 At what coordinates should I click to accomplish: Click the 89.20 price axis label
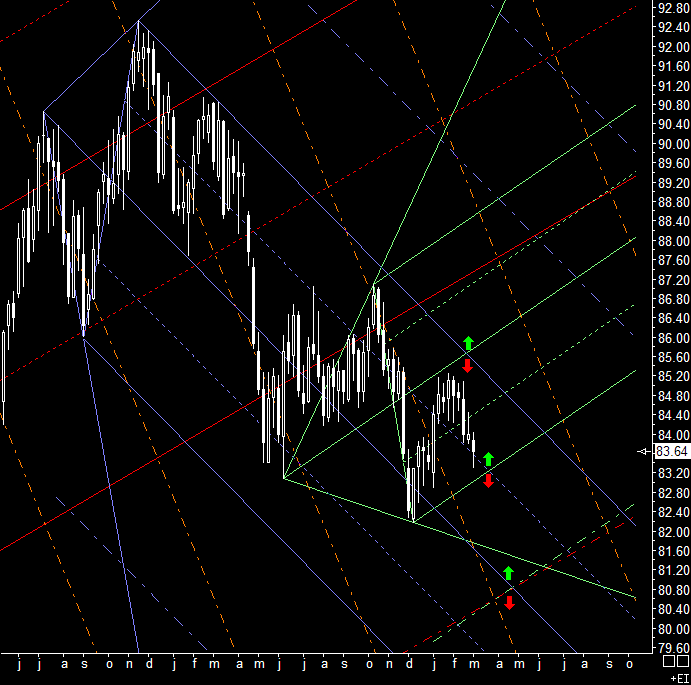pos(673,182)
